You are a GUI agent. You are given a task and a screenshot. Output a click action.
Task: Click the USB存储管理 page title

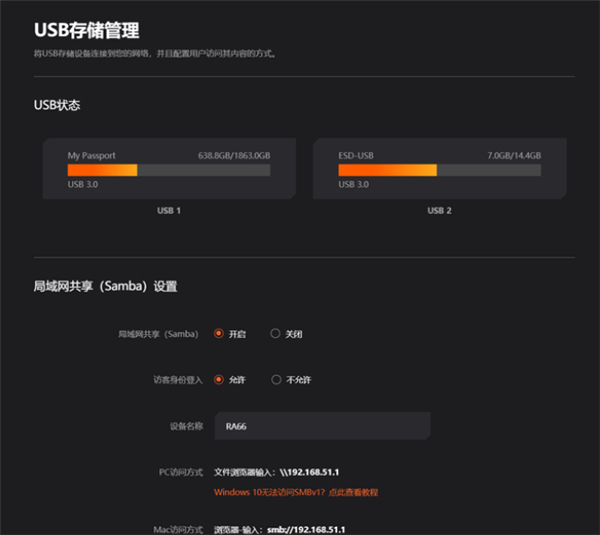pos(86,30)
